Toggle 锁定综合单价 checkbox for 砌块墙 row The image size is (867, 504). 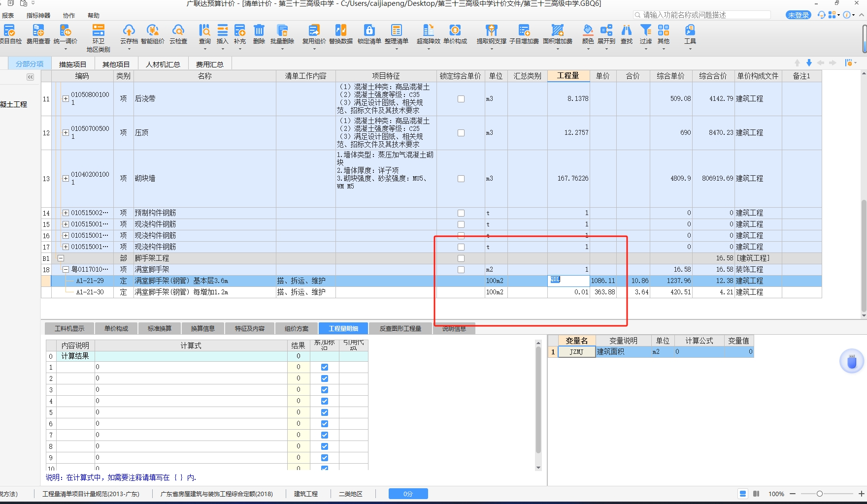point(461,179)
